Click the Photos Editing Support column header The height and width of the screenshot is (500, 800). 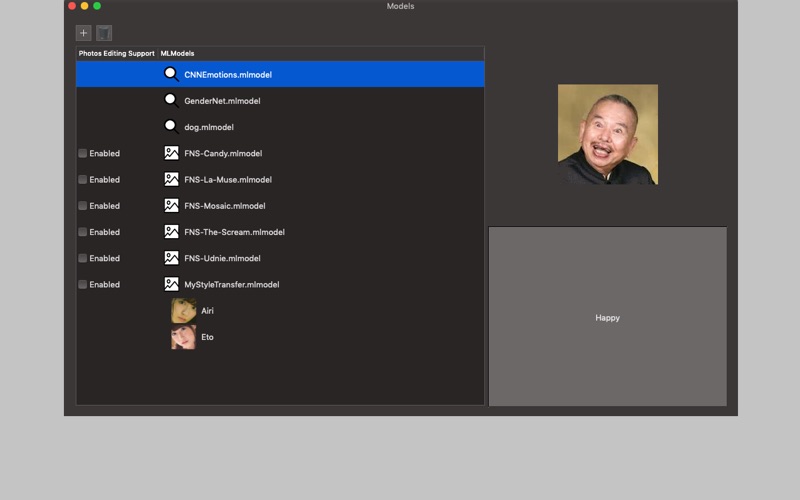(116, 53)
